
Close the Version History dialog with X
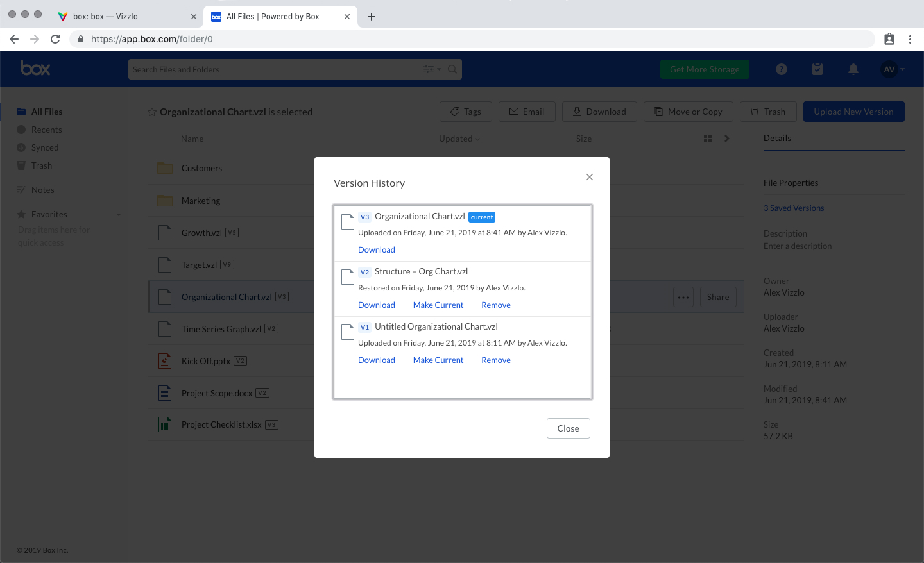coord(590,177)
